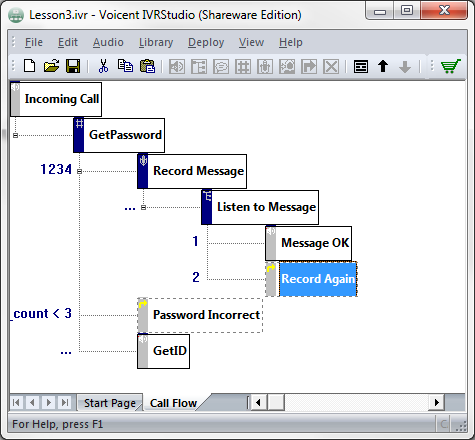Click the horizontal scrollbar right arrow

pyautogui.click(x=436, y=403)
